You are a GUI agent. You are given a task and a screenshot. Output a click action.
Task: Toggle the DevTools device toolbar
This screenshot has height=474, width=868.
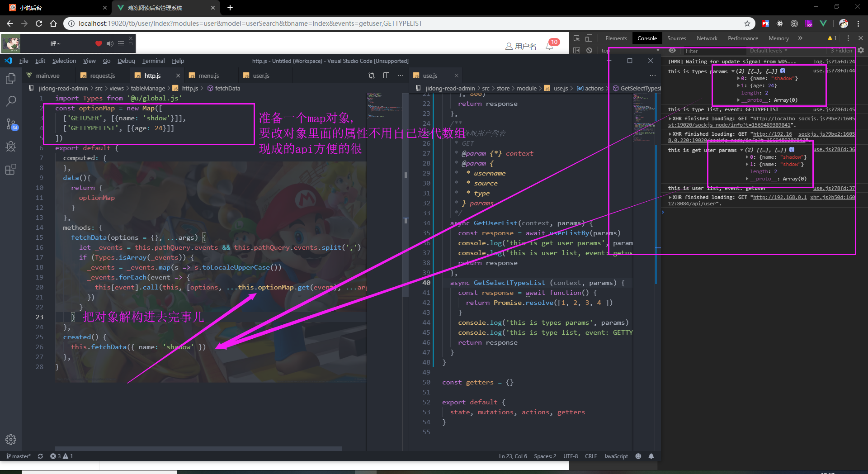point(589,38)
